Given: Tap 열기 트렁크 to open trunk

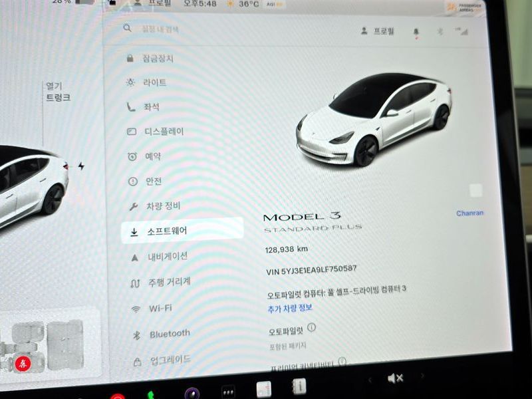Looking at the screenshot, I should [x=58, y=92].
